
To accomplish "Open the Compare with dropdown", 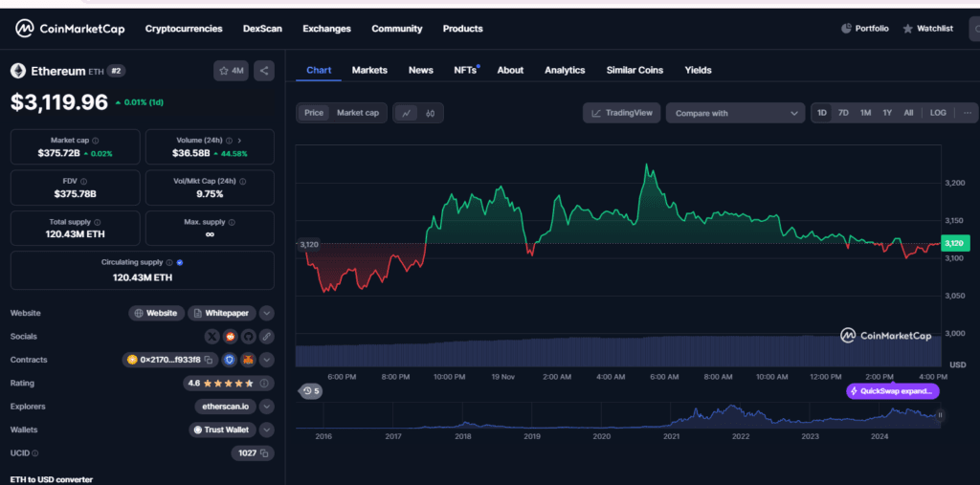I will click(736, 113).
